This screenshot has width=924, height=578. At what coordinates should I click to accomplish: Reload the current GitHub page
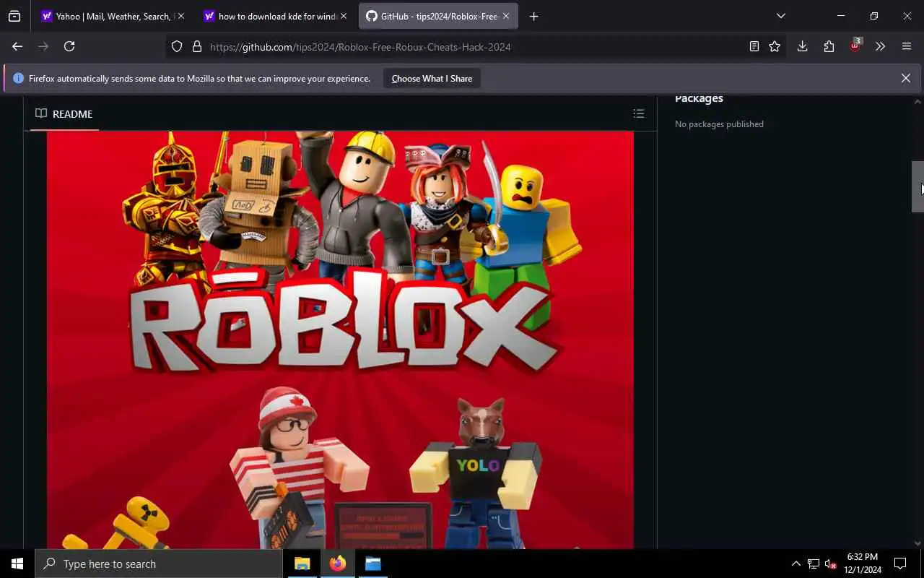69,46
